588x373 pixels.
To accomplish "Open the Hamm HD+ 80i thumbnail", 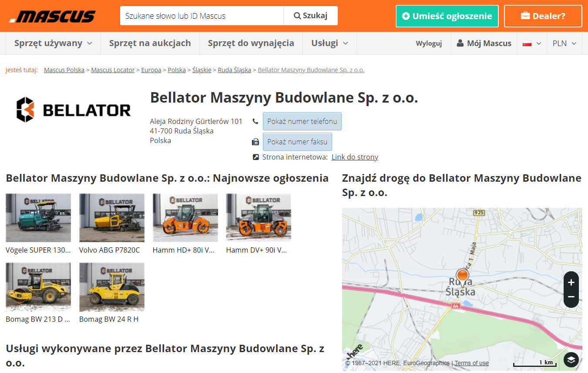I will tap(185, 218).
